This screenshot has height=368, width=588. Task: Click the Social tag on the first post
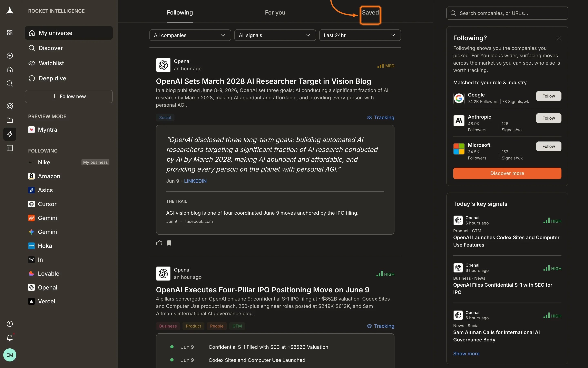click(x=165, y=118)
